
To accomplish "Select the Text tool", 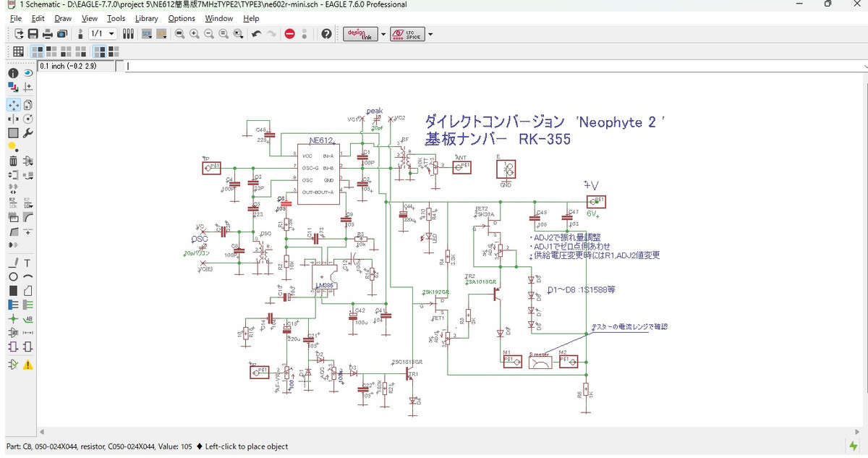I will [28, 263].
